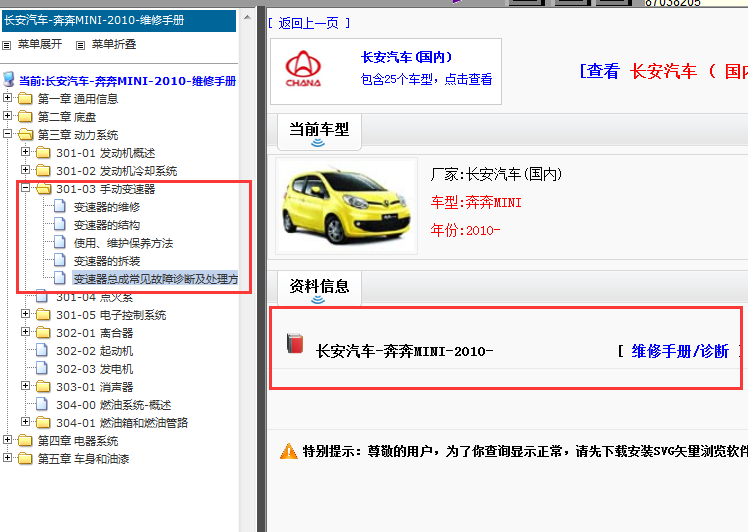Screen dimensions: 748x532
Task: Expand the 303-01 消声器 node
Action: click(26, 386)
